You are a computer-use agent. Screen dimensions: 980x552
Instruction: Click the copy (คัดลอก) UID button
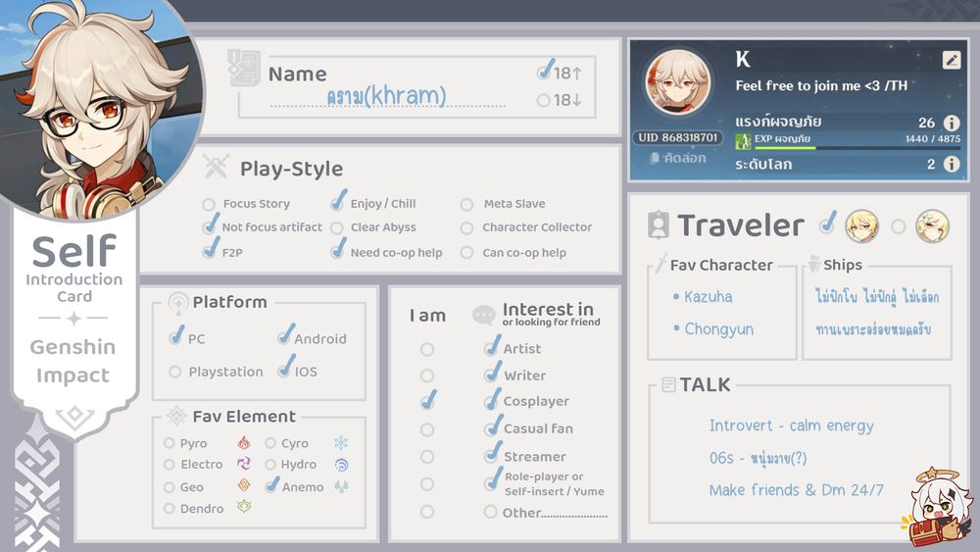click(677, 158)
